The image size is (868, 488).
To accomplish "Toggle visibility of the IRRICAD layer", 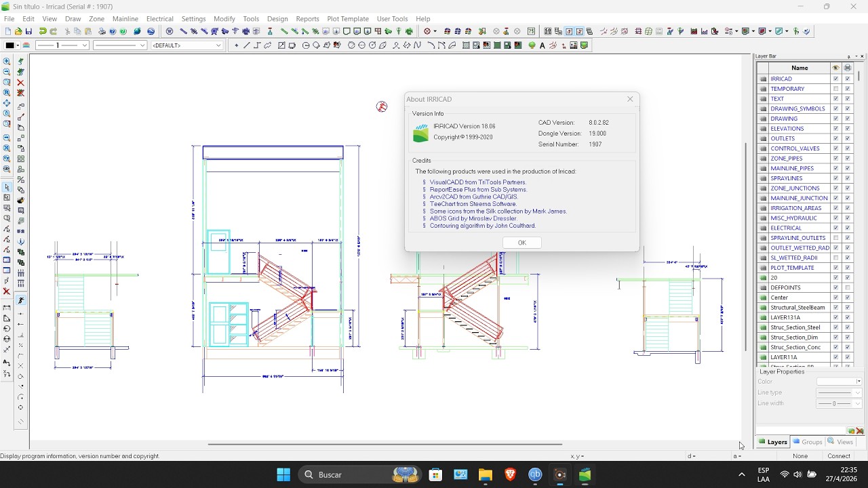I will tap(835, 79).
